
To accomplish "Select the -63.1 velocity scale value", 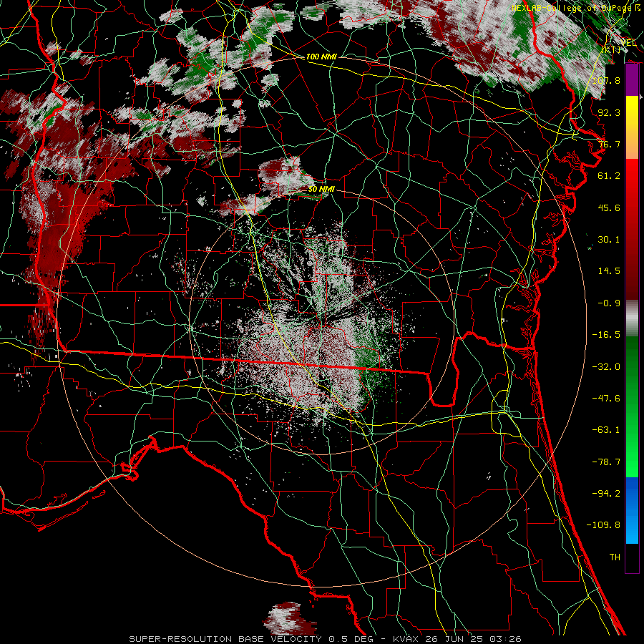I will [606, 430].
